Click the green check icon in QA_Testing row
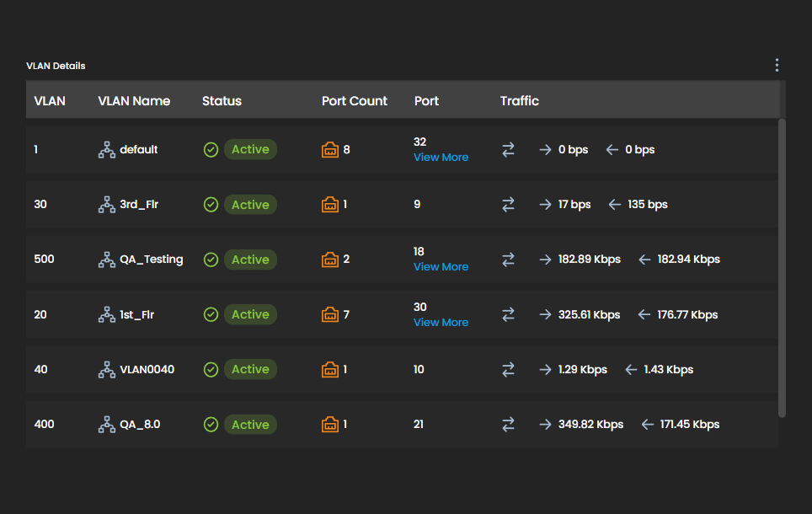This screenshot has height=514, width=812. coord(211,260)
